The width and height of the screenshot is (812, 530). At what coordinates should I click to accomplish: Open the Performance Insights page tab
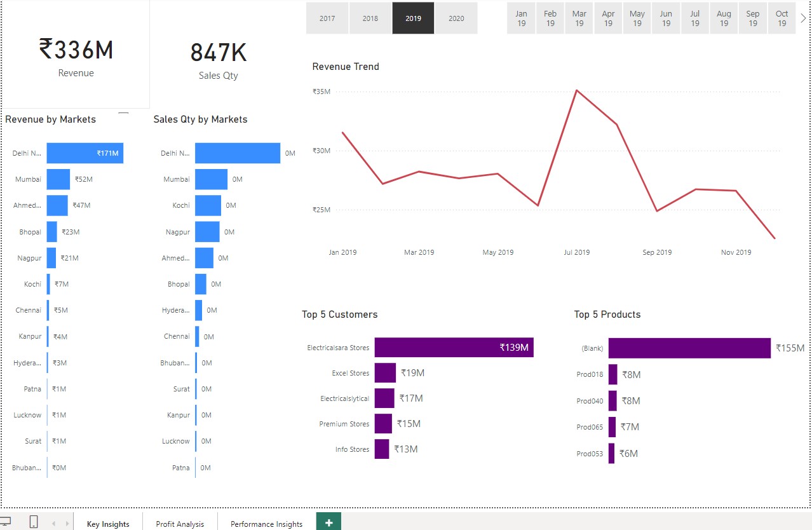coord(266,524)
